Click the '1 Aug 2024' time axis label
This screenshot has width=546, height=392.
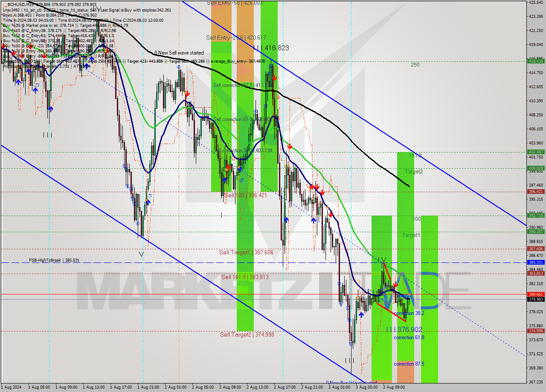12,387
